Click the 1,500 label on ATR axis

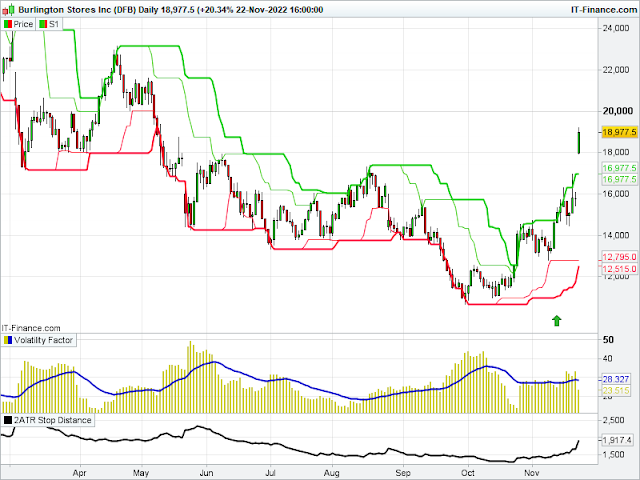click(x=613, y=454)
